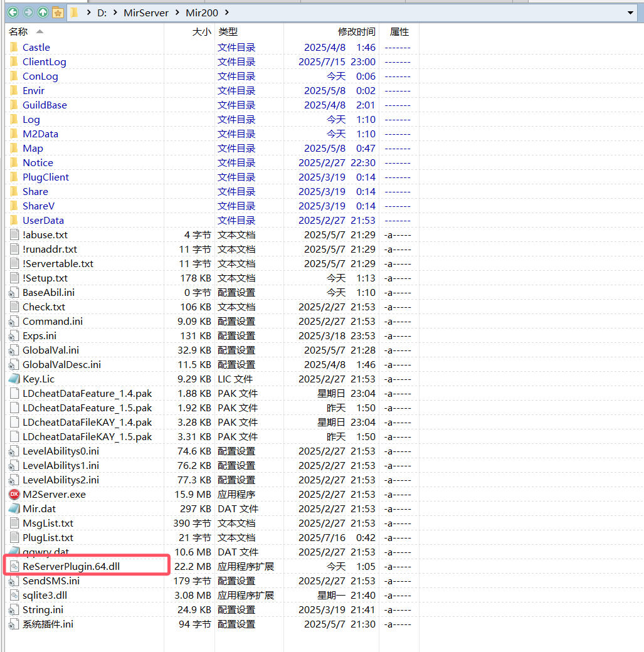644x652 pixels.
Task: Navigate to MirServer in the breadcrumb path
Action: 146,13
